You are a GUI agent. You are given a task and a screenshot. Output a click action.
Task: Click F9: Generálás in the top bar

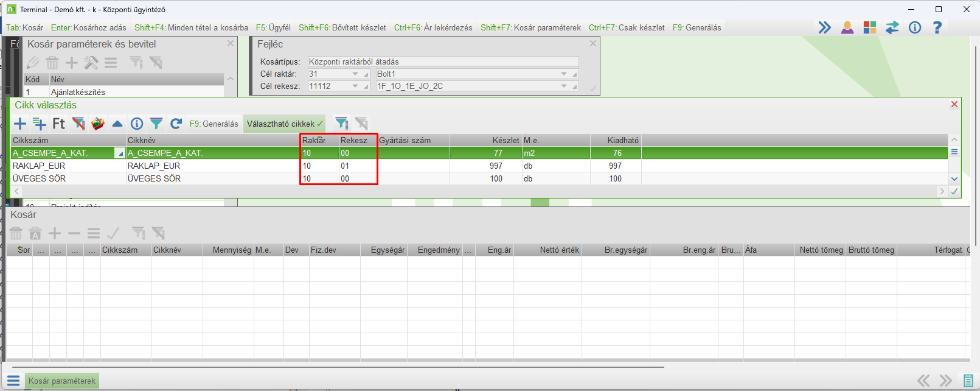[697, 27]
